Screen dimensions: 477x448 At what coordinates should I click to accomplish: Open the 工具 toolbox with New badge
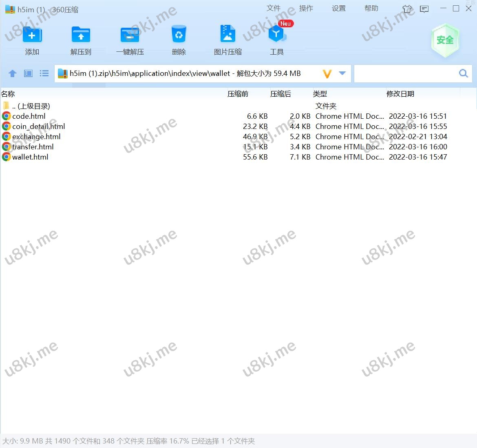point(276,39)
